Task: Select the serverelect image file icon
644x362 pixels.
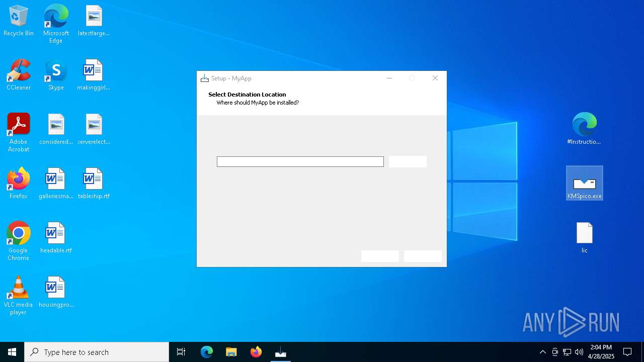Action: pyautogui.click(x=94, y=130)
